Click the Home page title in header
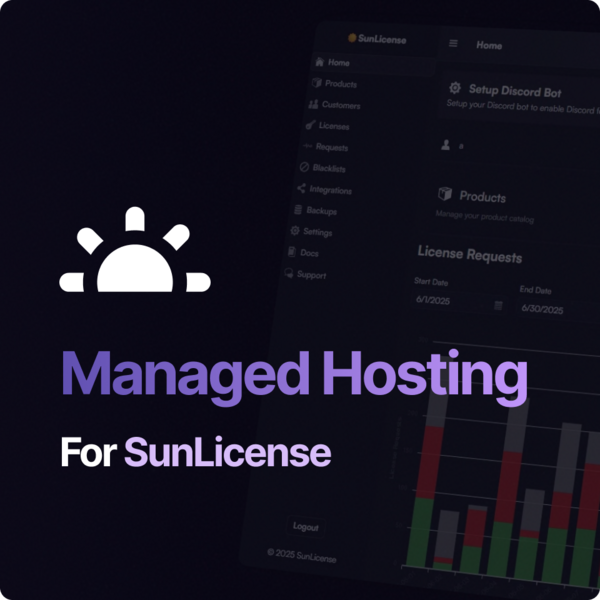 click(x=489, y=45)
